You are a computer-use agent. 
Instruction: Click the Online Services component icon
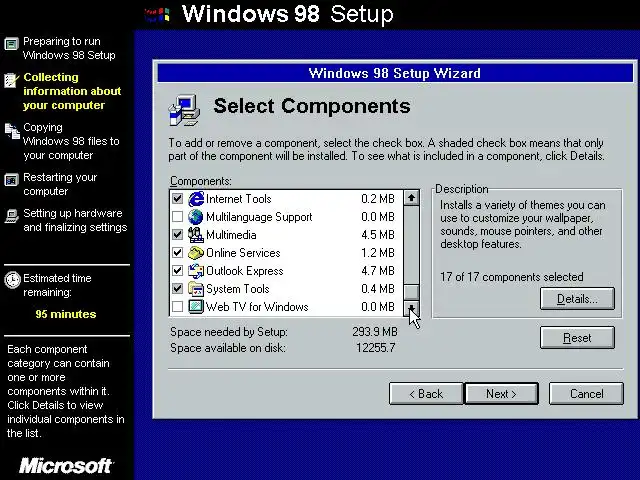point(196,253)
